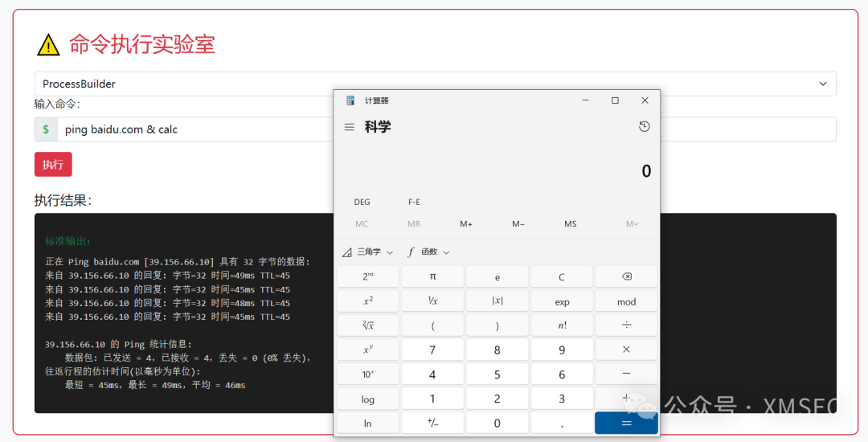The width and height of the screenshot is (868, 442).
Task: Click digit 2 on the calculator
Action: (x=497, y=399)
